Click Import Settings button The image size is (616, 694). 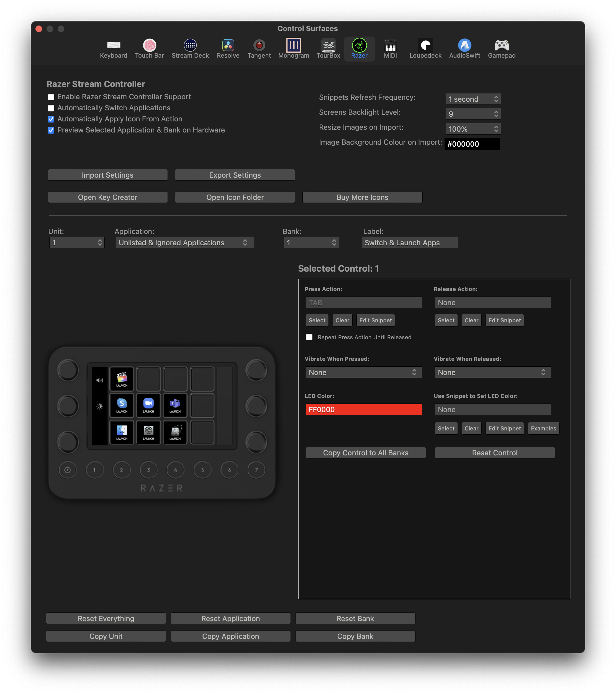pos(107,175)
